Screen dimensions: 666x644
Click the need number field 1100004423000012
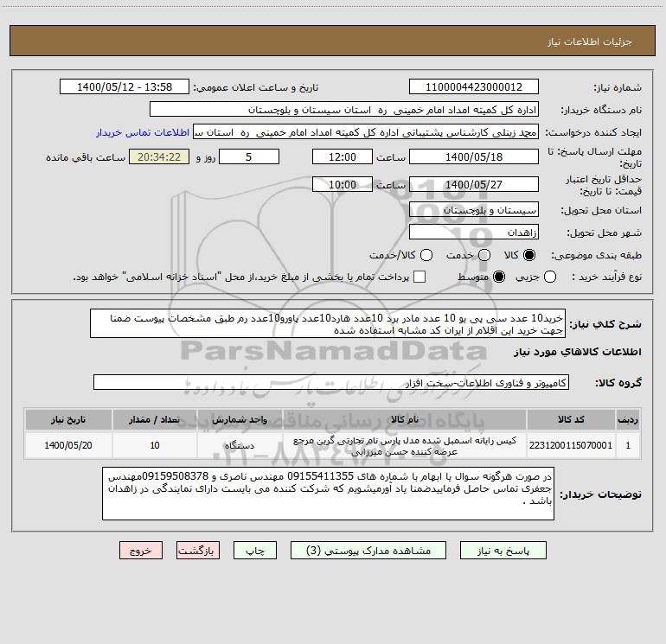tap(474, 87)
